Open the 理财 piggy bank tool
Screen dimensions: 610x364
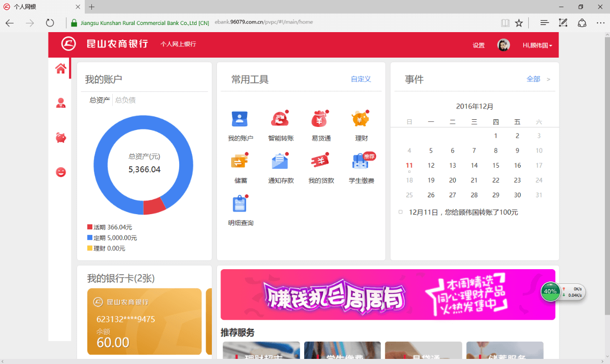pos(361,119)
